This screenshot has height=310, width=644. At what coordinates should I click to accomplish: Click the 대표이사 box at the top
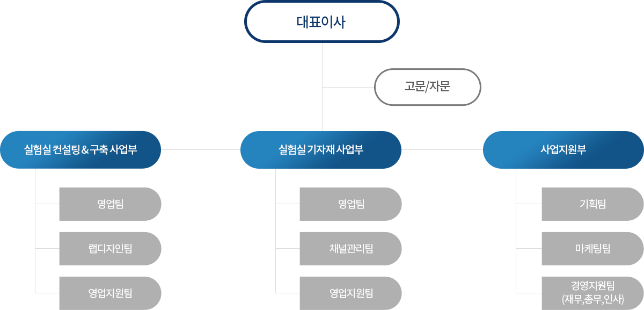[322, 21]
